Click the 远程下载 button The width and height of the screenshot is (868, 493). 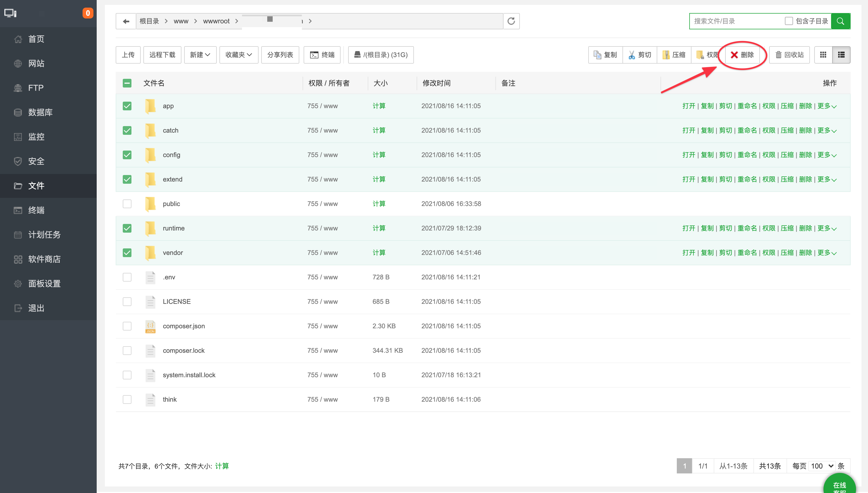coord(162,55)
